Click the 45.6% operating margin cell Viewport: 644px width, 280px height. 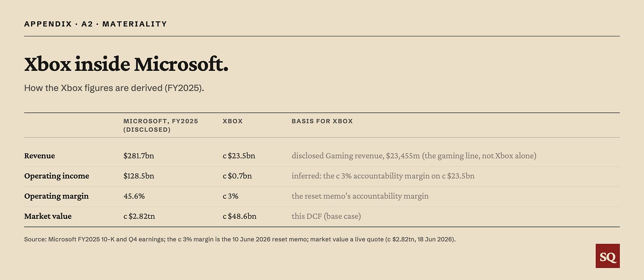click(x=134, y=196)
